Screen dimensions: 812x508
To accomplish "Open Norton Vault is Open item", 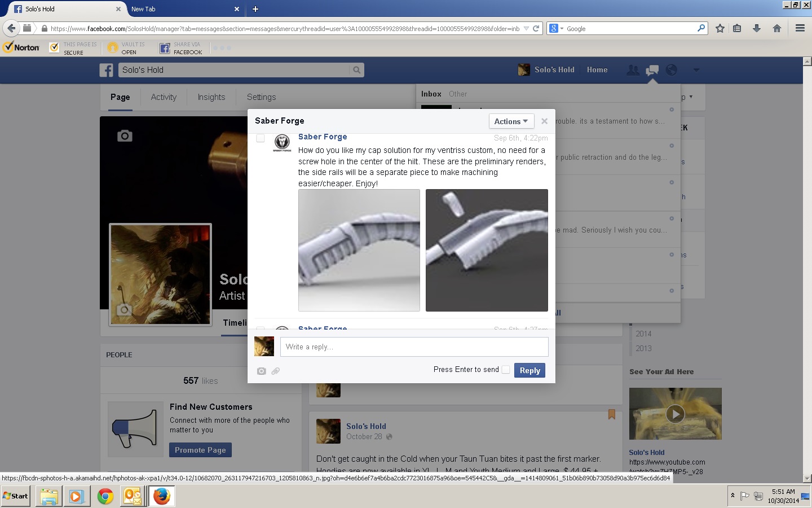I will pos(126,48).
